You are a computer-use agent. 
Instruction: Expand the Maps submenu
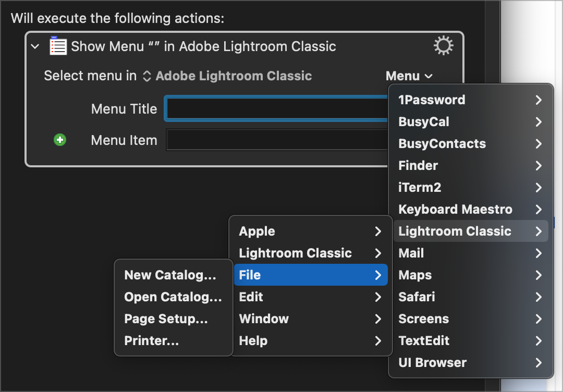471,275
